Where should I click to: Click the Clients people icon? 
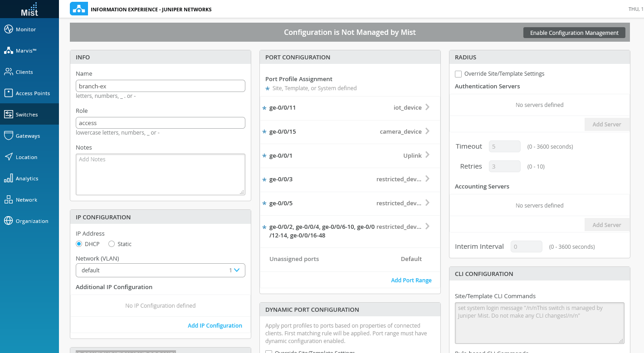point(9,72)
